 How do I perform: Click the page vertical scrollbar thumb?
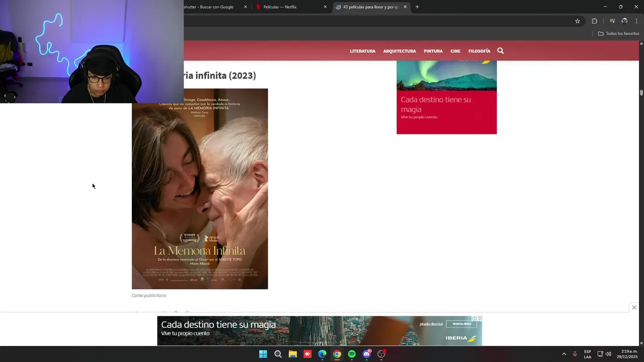pyautogui.click(x=641, y=93)
